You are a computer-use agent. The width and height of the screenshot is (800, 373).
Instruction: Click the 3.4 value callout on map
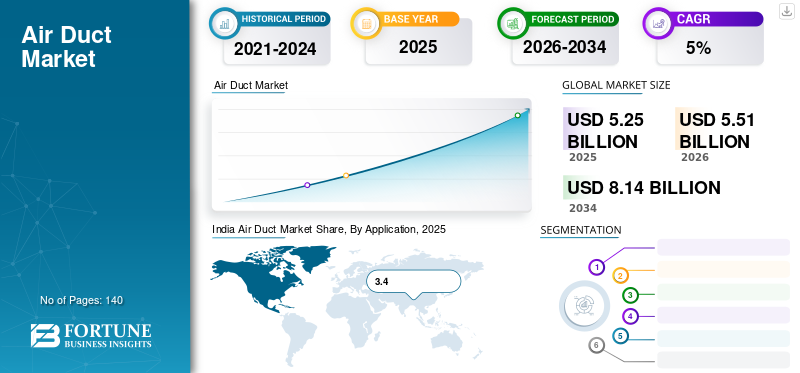(x=413, y=282)
